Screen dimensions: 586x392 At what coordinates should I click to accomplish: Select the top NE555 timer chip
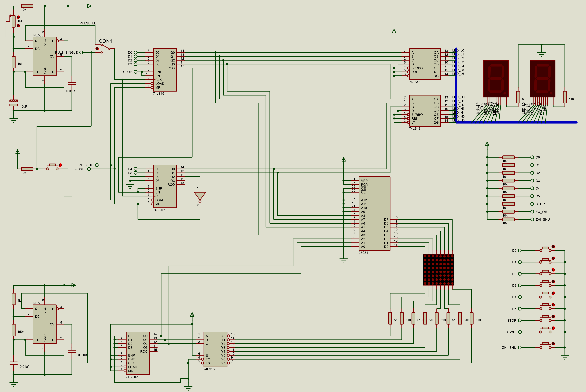pyautogui.click(x=45, y=56)
